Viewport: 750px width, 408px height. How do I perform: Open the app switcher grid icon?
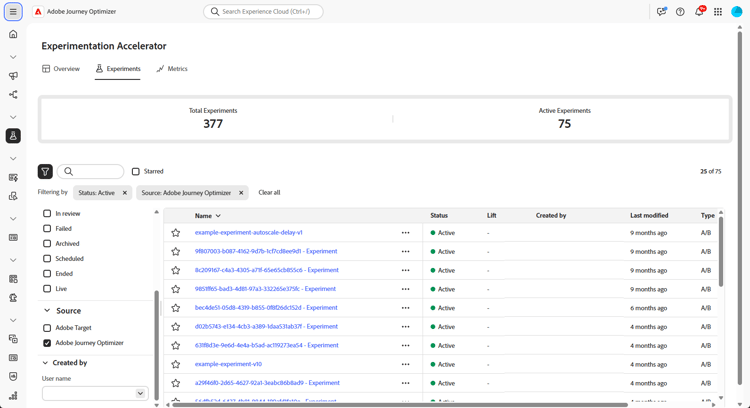pos(718,11)
